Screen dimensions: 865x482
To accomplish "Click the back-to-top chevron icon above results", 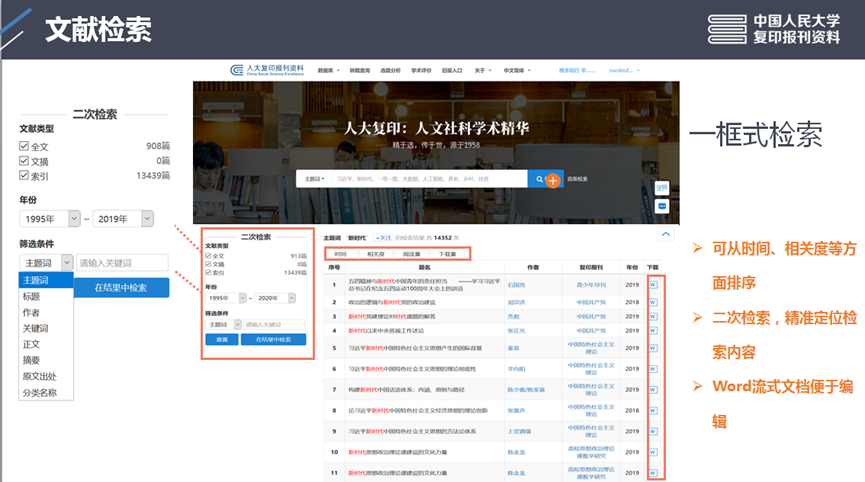I will pyautogui.click(x=666, y=234).
